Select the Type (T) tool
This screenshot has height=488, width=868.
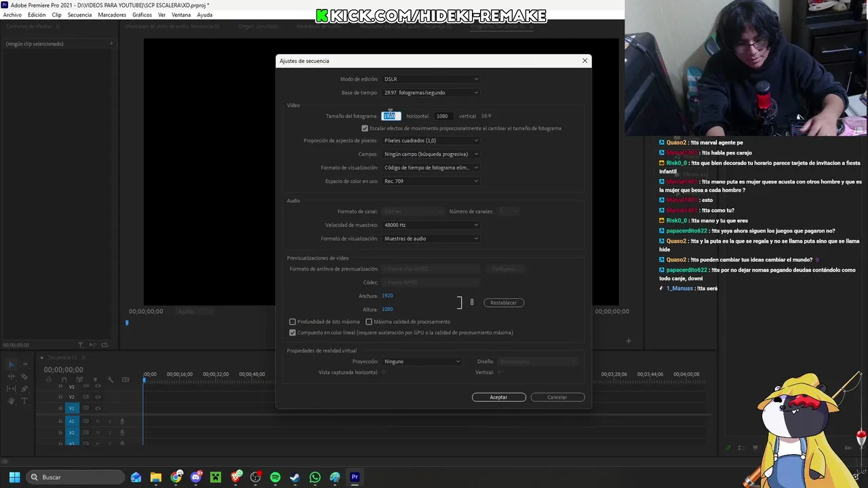(24, 401)
